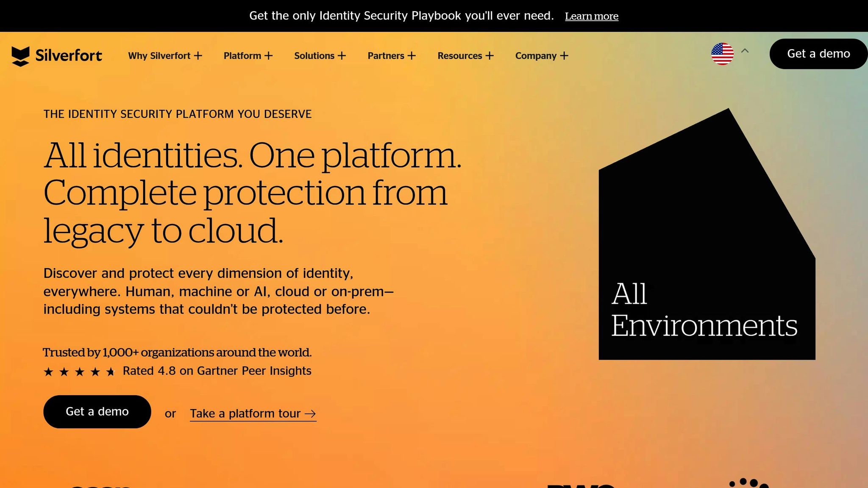Expand the Company plus icon

pyautogui.click(x=564, y=56)
